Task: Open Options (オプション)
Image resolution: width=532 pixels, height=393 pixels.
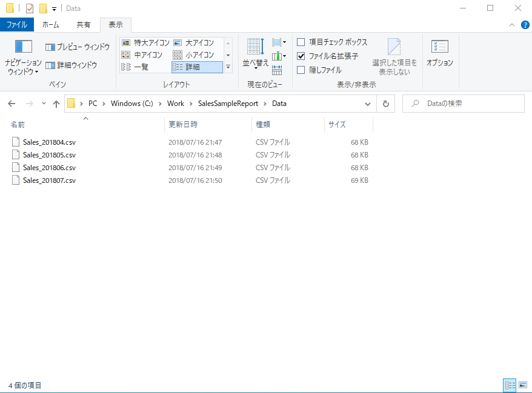Action: [x=440, y=53]
